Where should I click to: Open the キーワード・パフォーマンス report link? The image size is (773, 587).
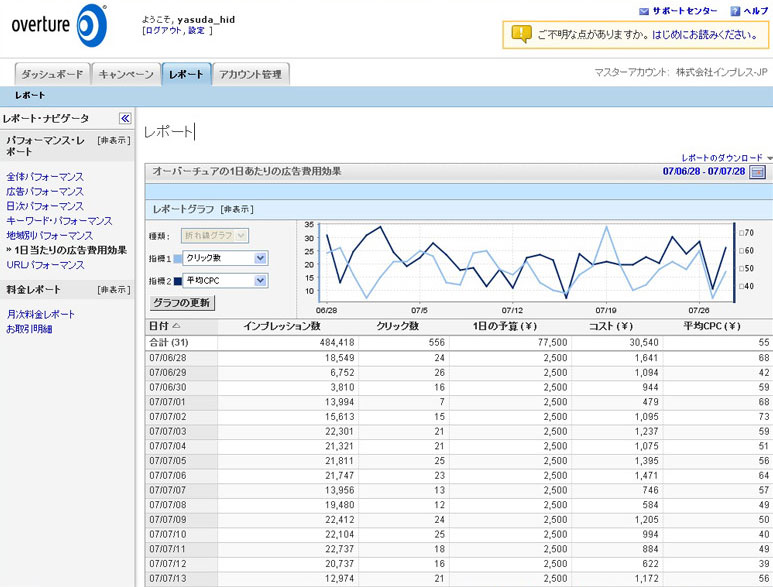(x=59, y=221)
